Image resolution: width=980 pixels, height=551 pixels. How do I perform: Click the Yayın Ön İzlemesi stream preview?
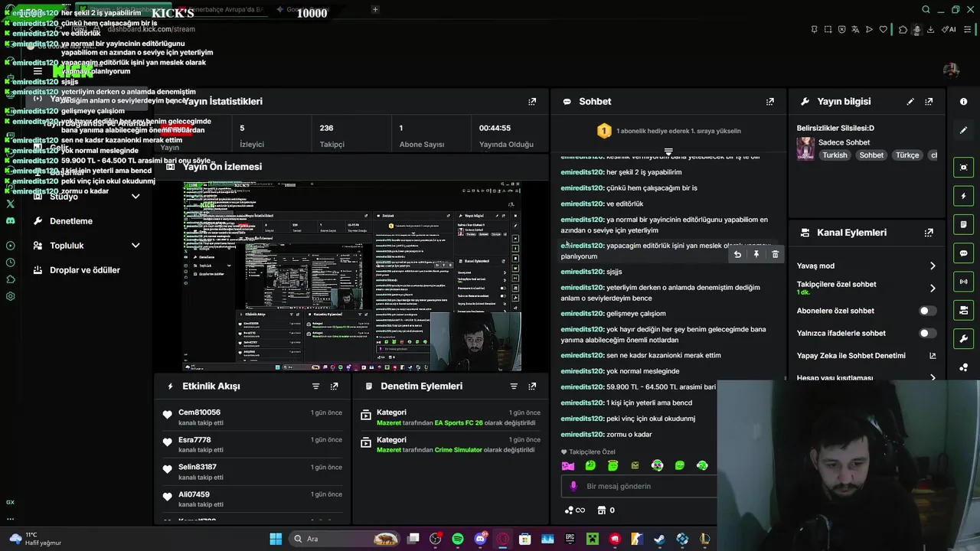(x=352, y=275)
